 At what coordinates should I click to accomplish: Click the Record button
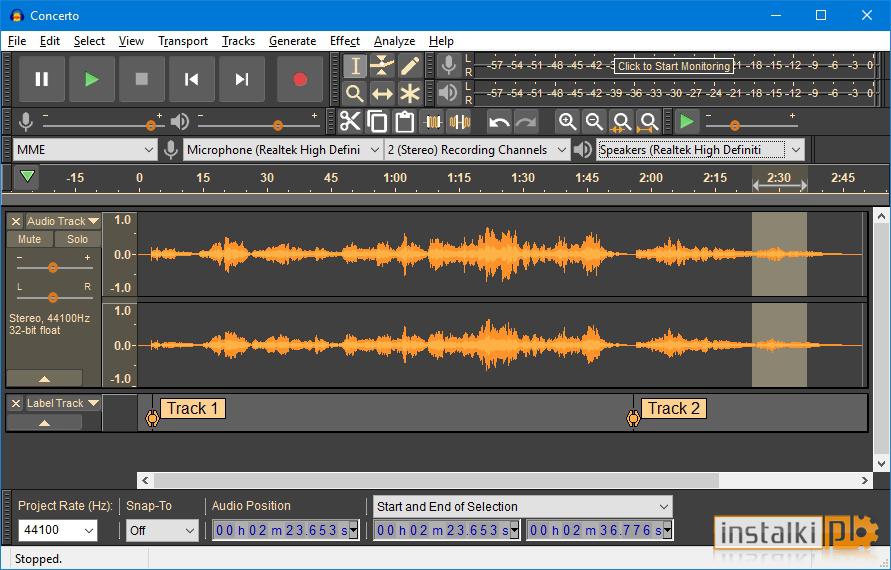click(299, 79)
